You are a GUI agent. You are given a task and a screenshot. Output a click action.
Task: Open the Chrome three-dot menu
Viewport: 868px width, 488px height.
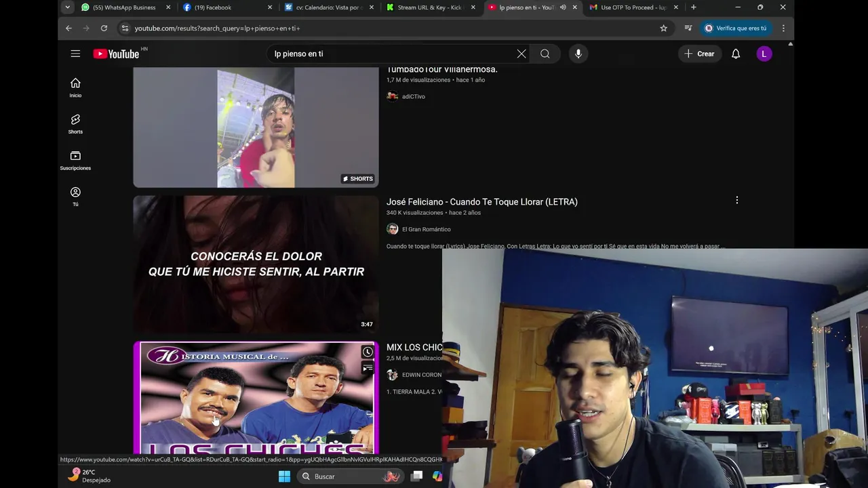(x=783, y=28)
